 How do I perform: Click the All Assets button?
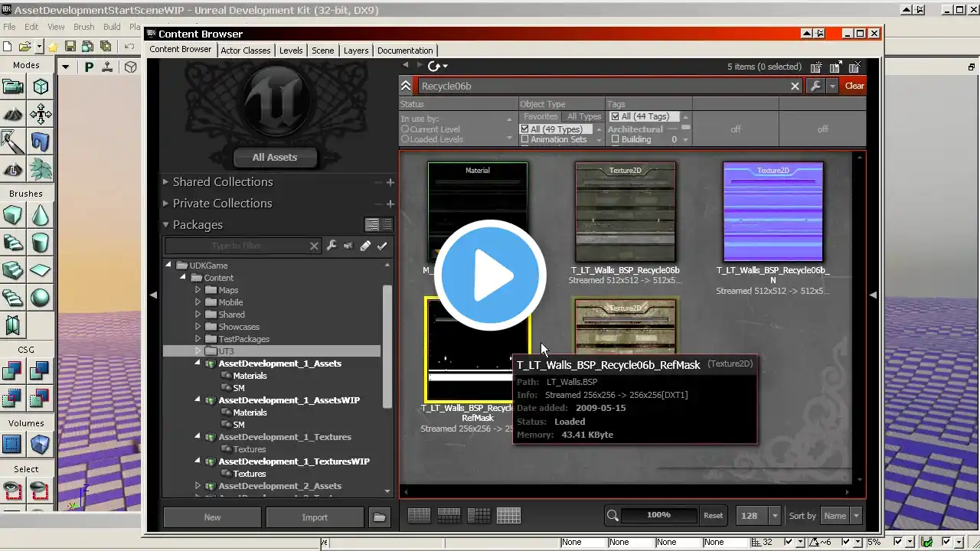[275, 157]
